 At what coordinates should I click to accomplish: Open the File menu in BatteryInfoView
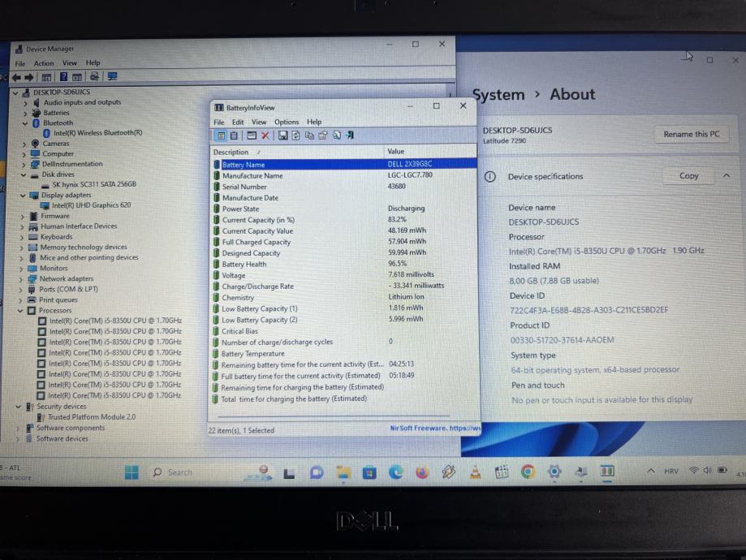(x=219, y=123)
